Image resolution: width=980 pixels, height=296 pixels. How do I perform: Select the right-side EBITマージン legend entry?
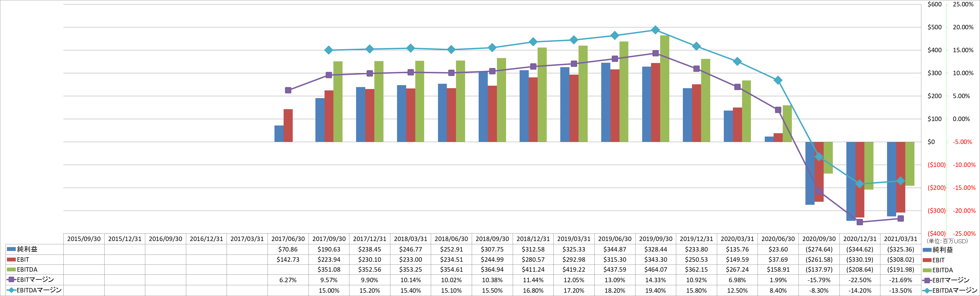(946, 280)
